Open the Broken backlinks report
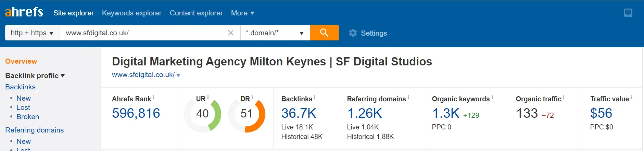The image size is (644, 151). [28, 117]
